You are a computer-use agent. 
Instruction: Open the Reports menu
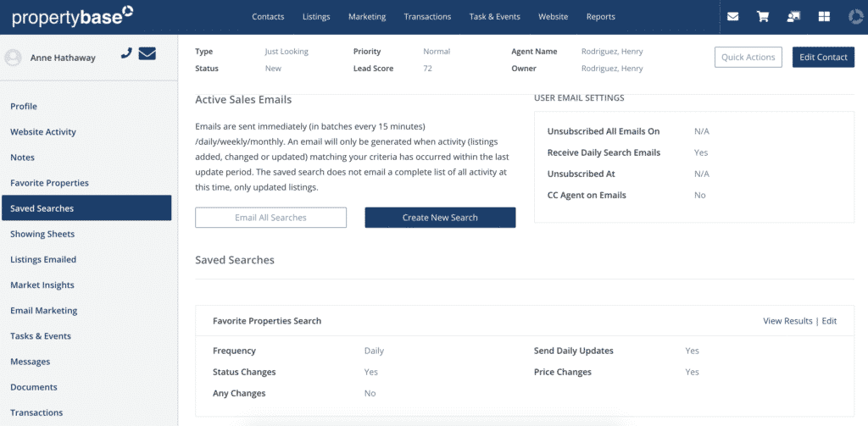coord(601,17)
